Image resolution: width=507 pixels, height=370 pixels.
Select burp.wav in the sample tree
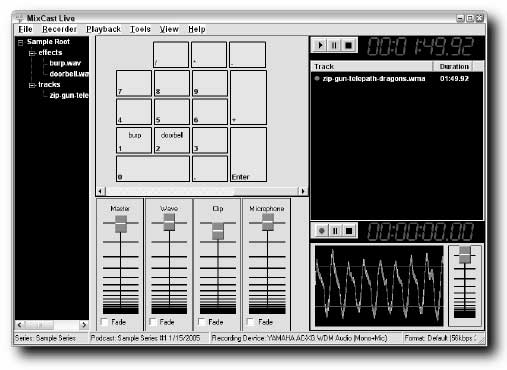[65, 63]
